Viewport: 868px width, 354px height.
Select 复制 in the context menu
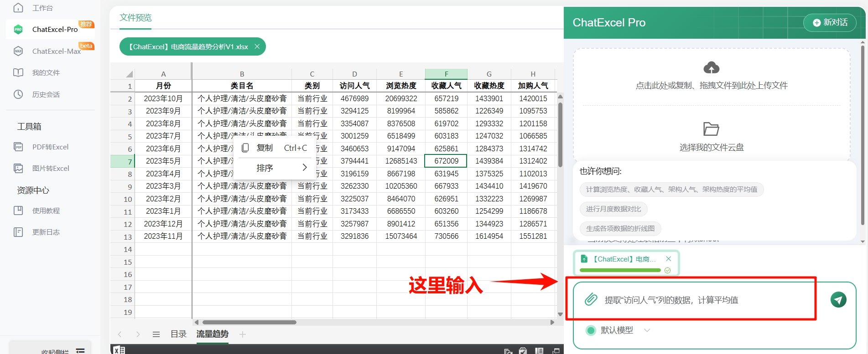tap(265, 148)
